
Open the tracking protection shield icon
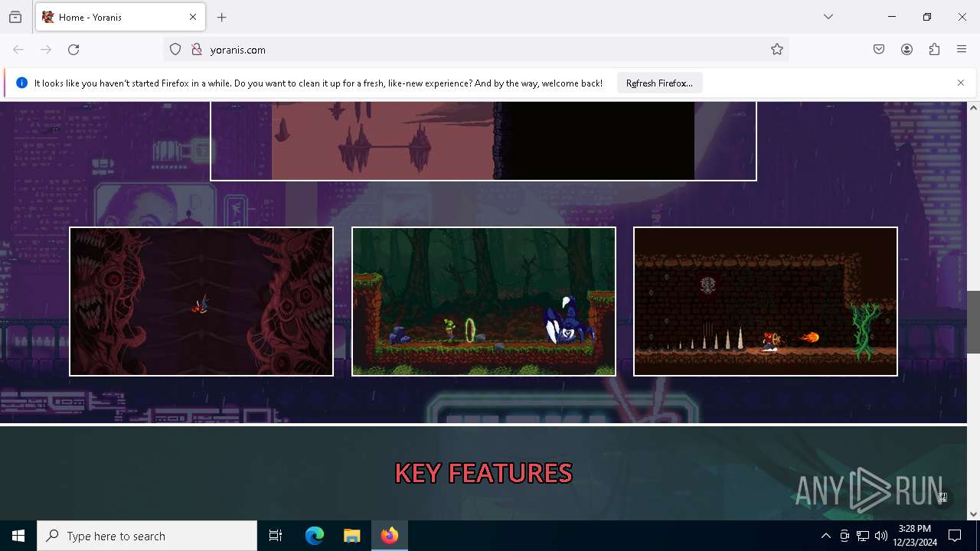click(x=175, y=50)
